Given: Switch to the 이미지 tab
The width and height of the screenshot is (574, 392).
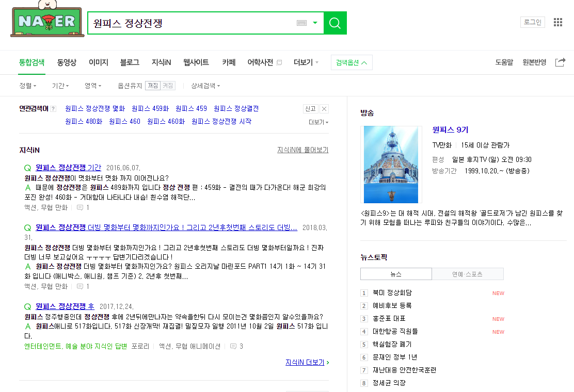Looking at the screenshot, I should click(x=99, y=62).
